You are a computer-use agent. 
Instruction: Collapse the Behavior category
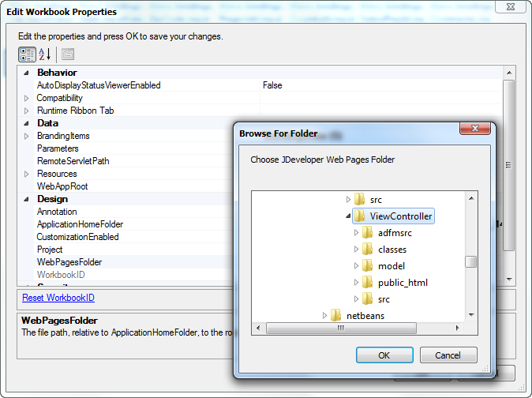click(27, 73)
